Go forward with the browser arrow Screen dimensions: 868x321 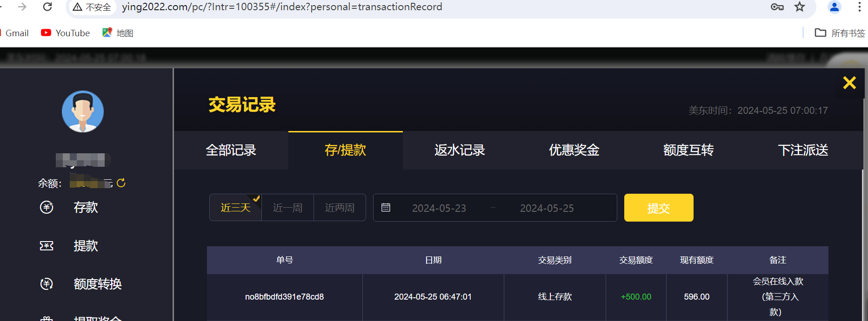pyautogui.click(x=22, y=7)
